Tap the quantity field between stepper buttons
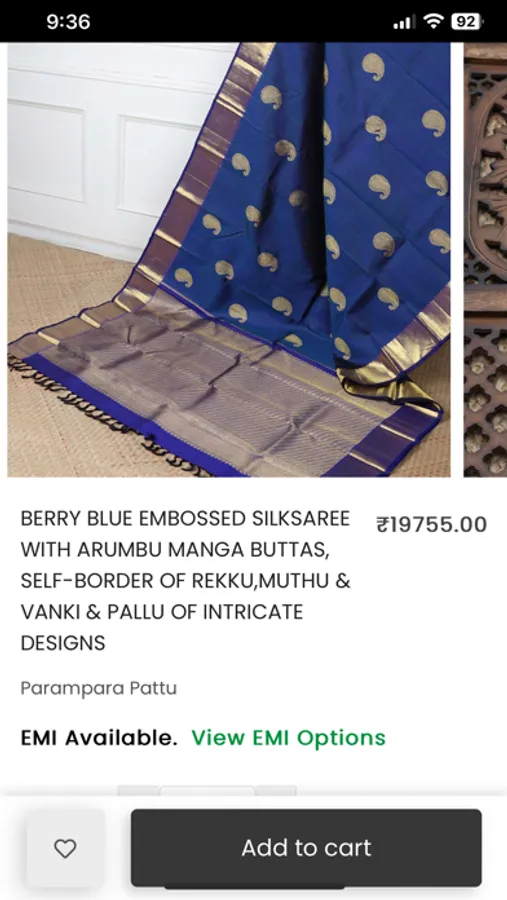Image resolution: width=507 pixels, height=900 pixels. (x=207, y=790)
